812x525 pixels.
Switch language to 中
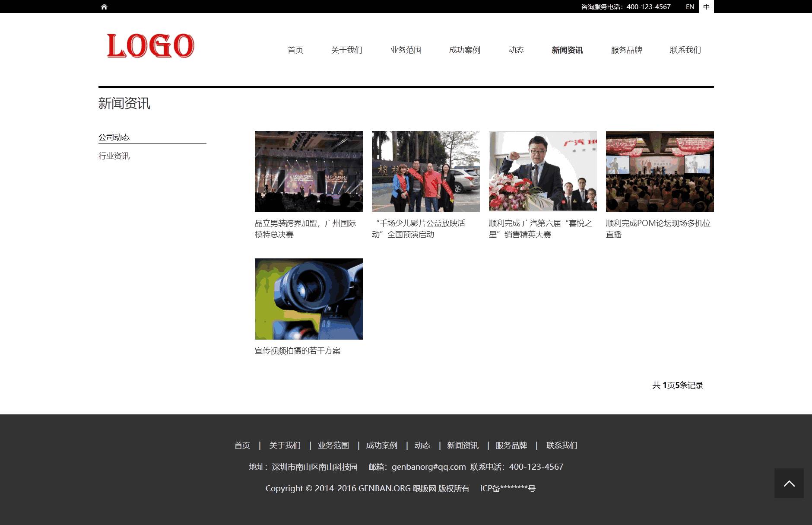pos(706,6)
